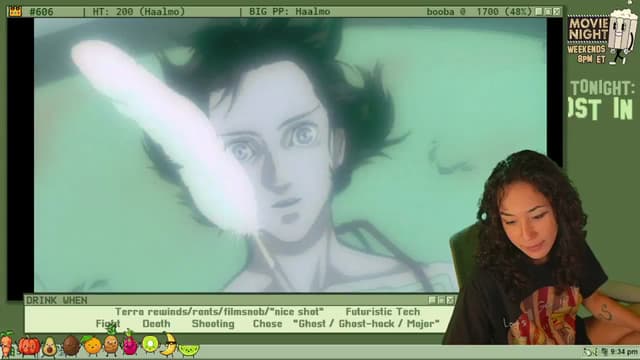This screenshot has width=640, height=360.
Task: Click the '"Ghost / Ghost-hack / Major"' rule
Action: click(366, 324)
